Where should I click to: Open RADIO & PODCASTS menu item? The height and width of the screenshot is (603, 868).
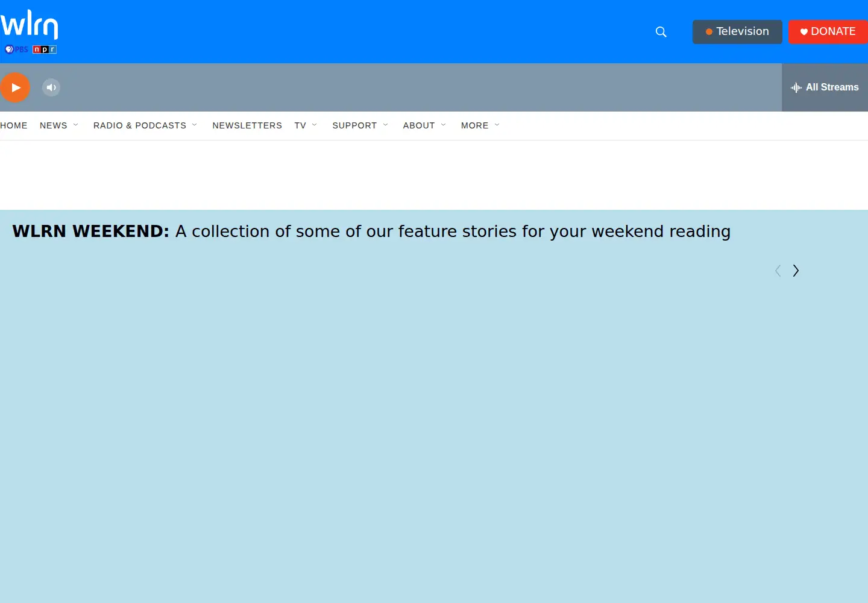tap(140, 125)
